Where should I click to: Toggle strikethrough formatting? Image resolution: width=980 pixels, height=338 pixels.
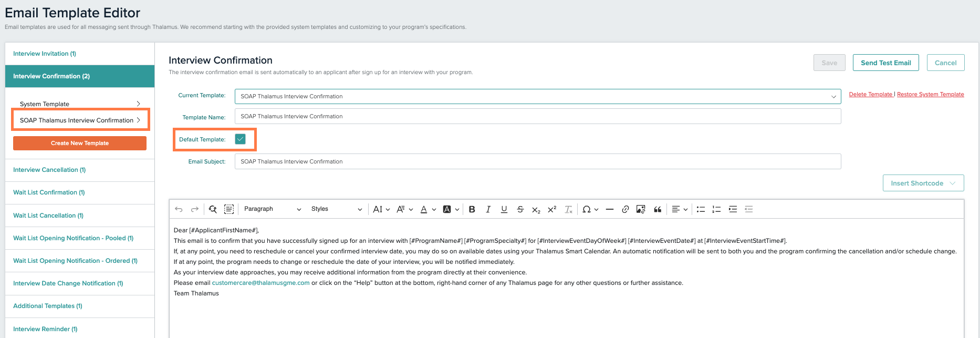520,209
